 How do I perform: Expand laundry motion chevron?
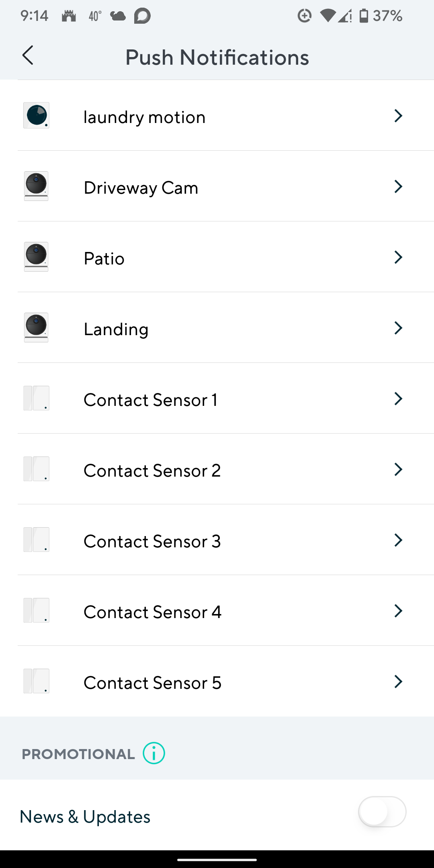tap(398, 116)
